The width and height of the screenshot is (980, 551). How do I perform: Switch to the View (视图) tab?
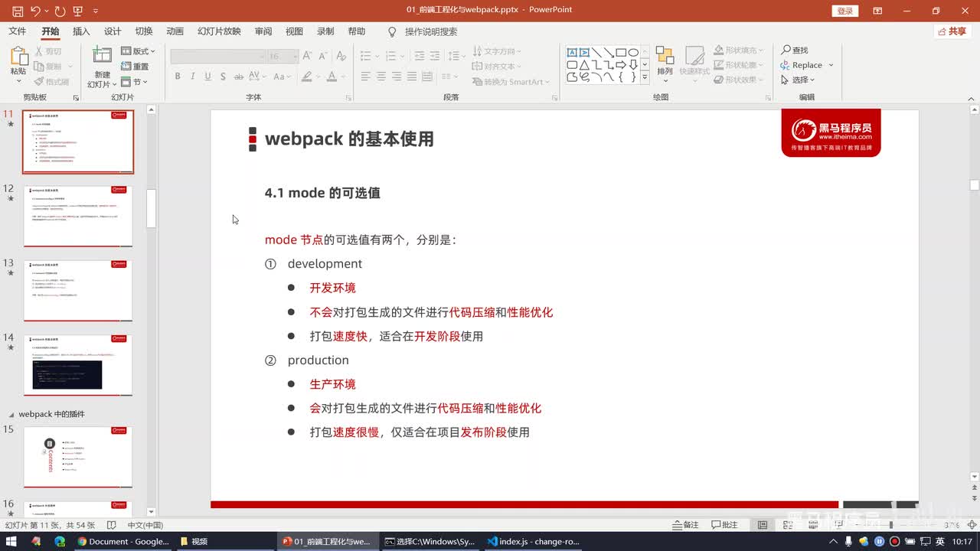click(x=294, y=31)
